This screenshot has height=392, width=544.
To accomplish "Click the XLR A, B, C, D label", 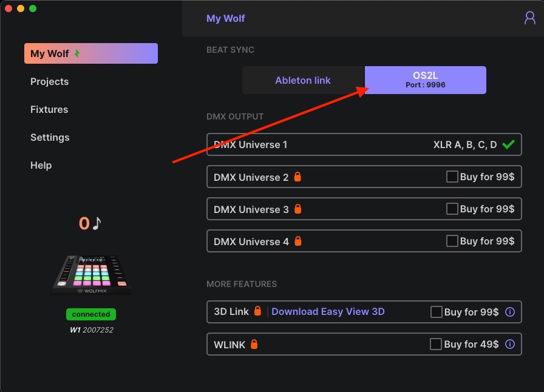I will (x=465, y=144).
